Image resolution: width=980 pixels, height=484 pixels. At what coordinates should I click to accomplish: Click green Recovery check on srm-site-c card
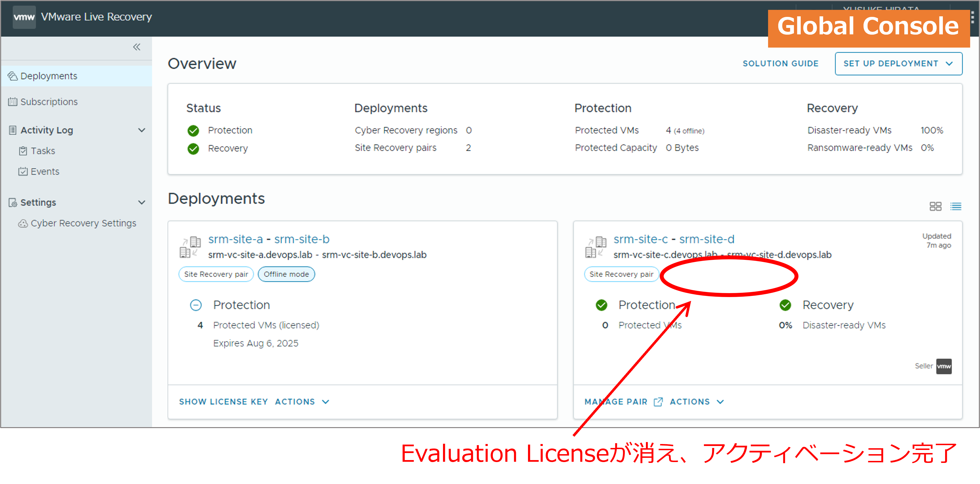click(x=785, y=305)
